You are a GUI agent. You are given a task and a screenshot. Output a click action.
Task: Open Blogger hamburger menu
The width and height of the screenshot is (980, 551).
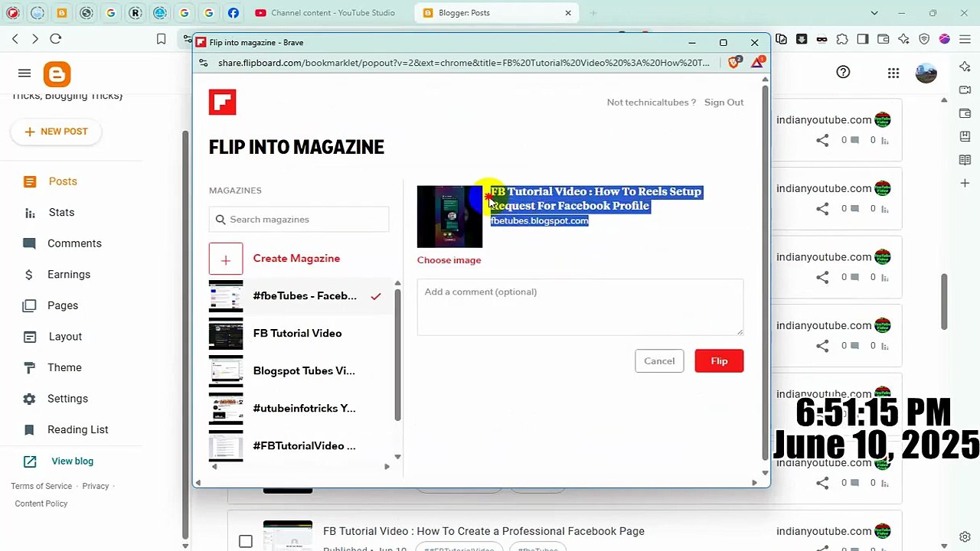[x=24, y=73]
